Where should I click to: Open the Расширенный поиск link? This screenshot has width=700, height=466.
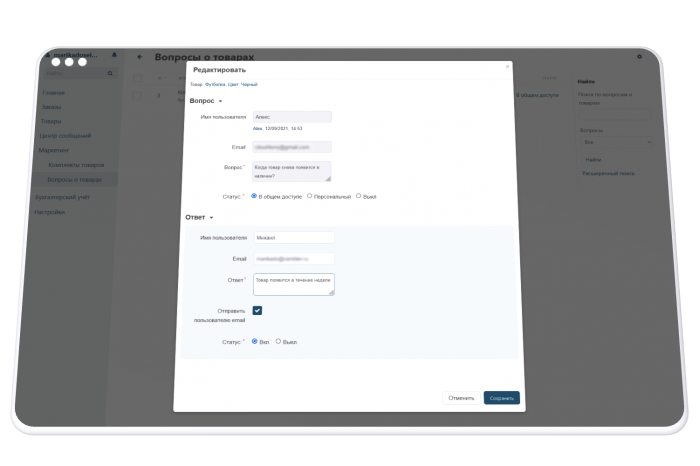(608, 173)
